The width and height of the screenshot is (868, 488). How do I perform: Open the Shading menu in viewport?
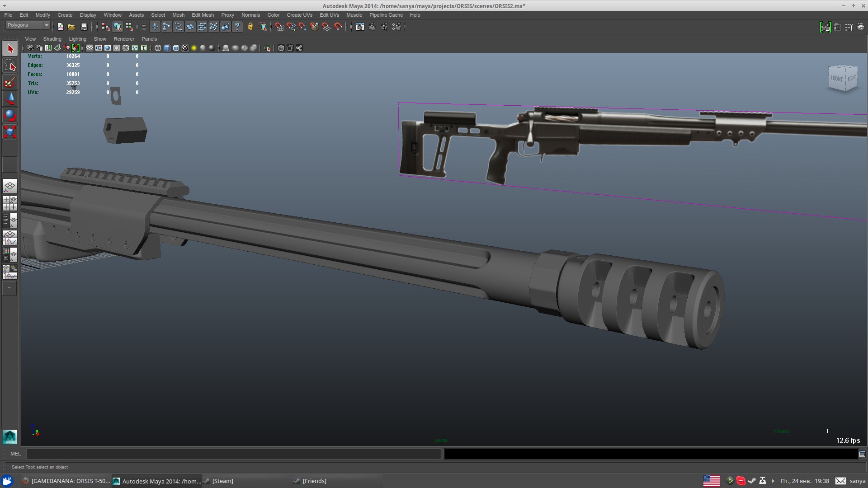pos(52,39)
